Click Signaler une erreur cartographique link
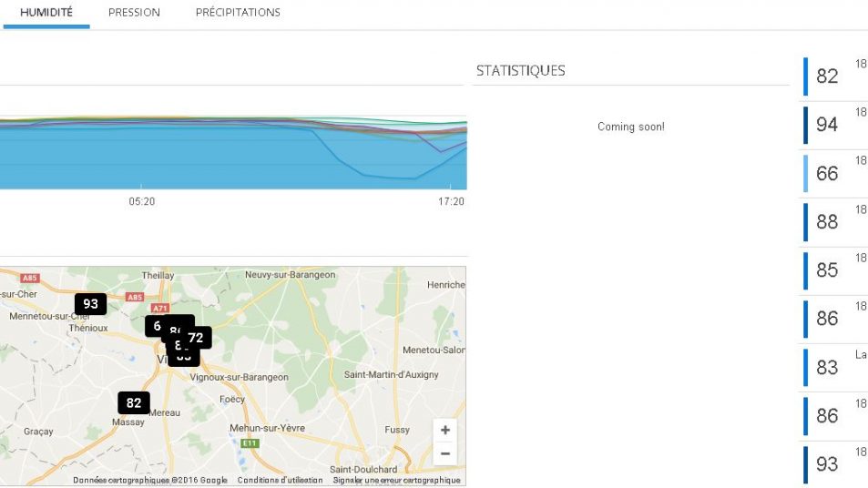The height and width of the screenshot is (488, 868). [x=396, y=481]
